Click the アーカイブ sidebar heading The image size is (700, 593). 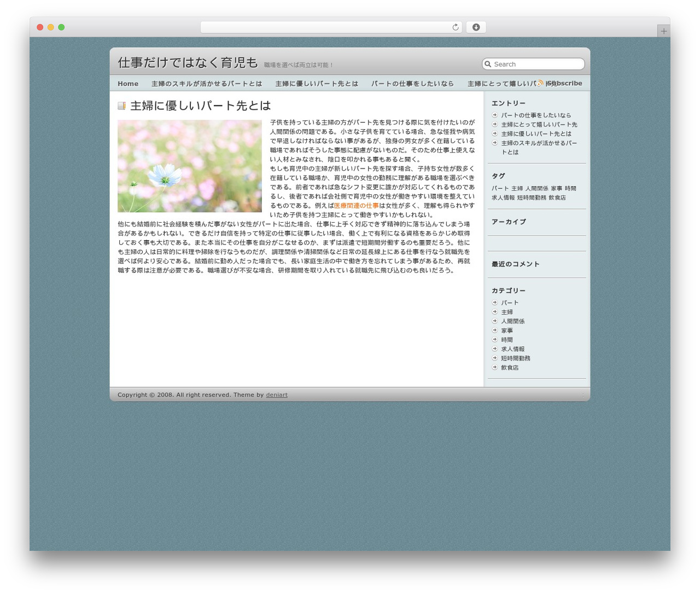coord(509,222)
